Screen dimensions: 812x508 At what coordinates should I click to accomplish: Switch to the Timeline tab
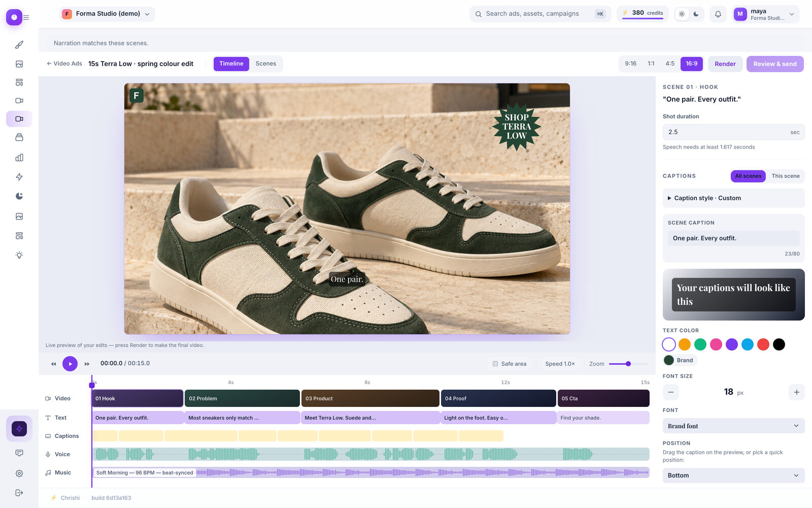tap(231, 64)
